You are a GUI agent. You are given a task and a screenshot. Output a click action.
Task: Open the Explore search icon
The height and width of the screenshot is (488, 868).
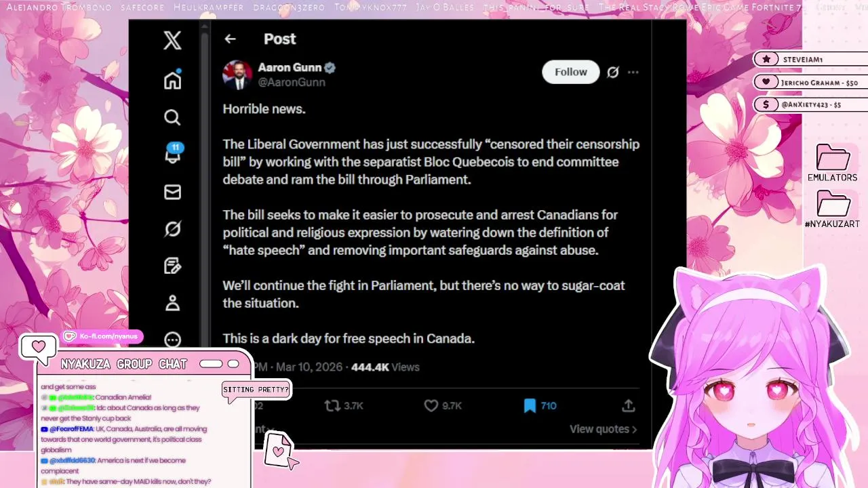point(172,117)
